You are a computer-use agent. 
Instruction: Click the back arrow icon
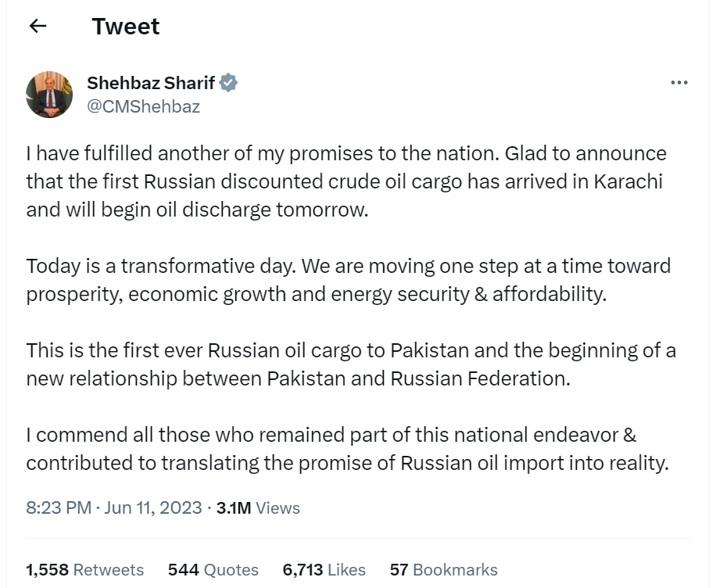click(x=38, y=26)
